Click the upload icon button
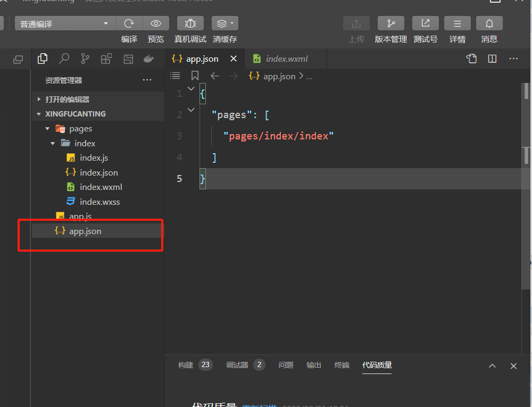Image resolution: width=532 pixels, height=407 pixels. [x=356, y=23]
